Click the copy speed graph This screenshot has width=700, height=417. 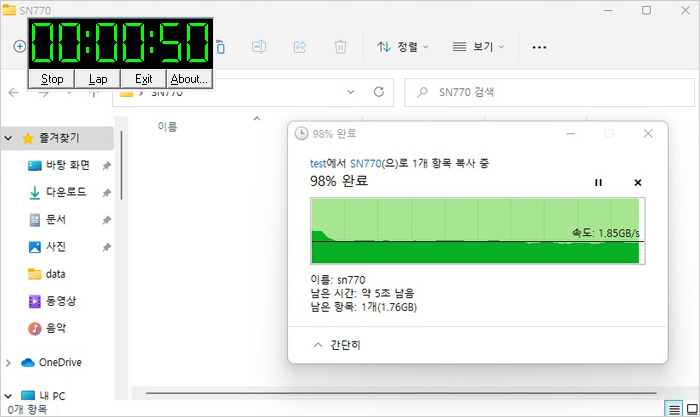(478, 231)
